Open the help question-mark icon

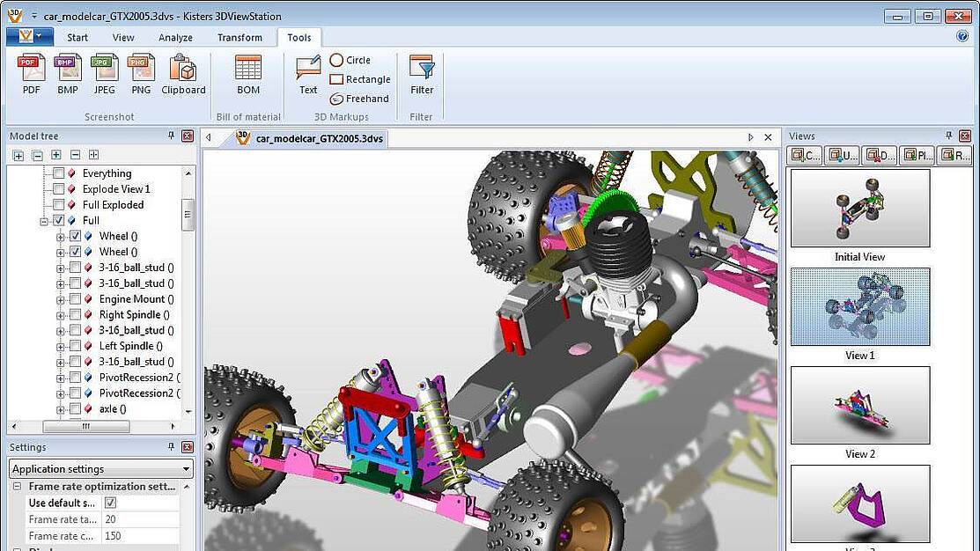(962, 36)
